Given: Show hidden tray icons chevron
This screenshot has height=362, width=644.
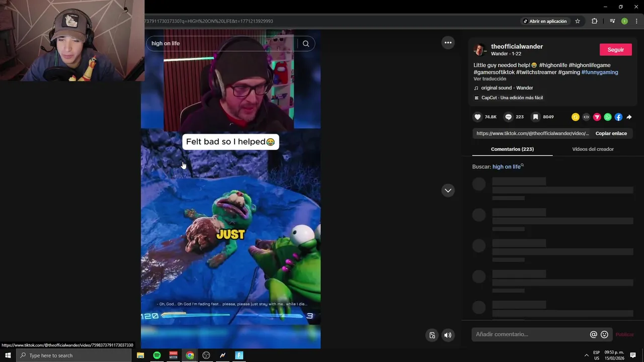Looking at the screenshot, I should [586, 355].
